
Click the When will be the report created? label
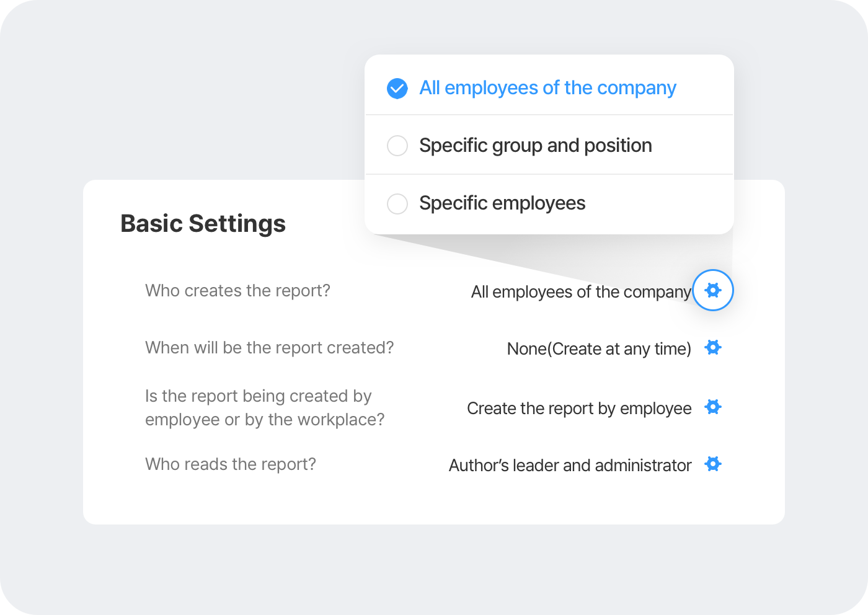(x=270, y=348)
